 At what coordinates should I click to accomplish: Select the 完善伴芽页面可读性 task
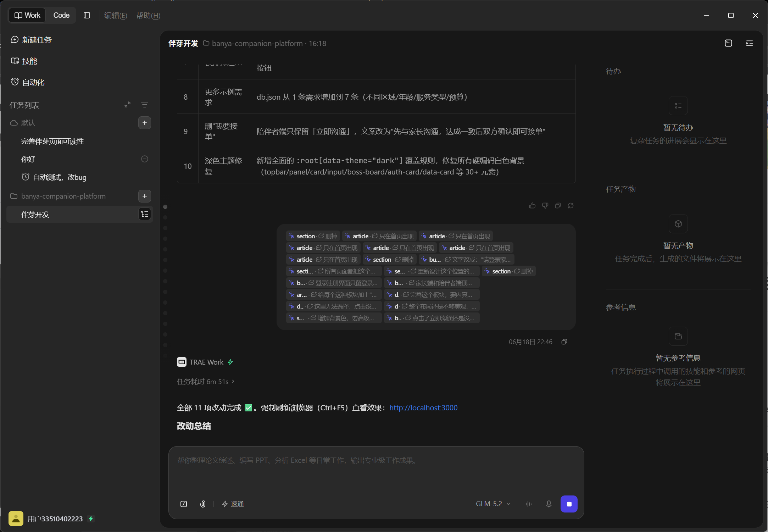click(52, 141)
